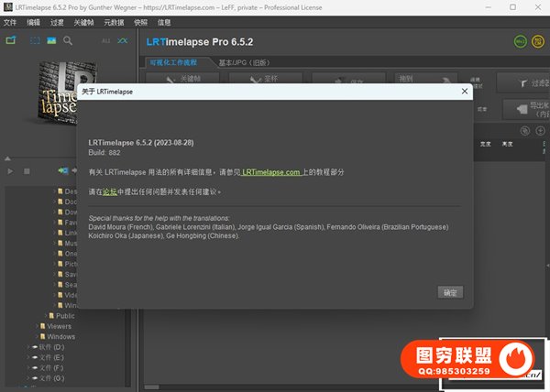This screenshot has width=550, height=392.
Task: Click the magnifier search icon
Action: [68, 41]
